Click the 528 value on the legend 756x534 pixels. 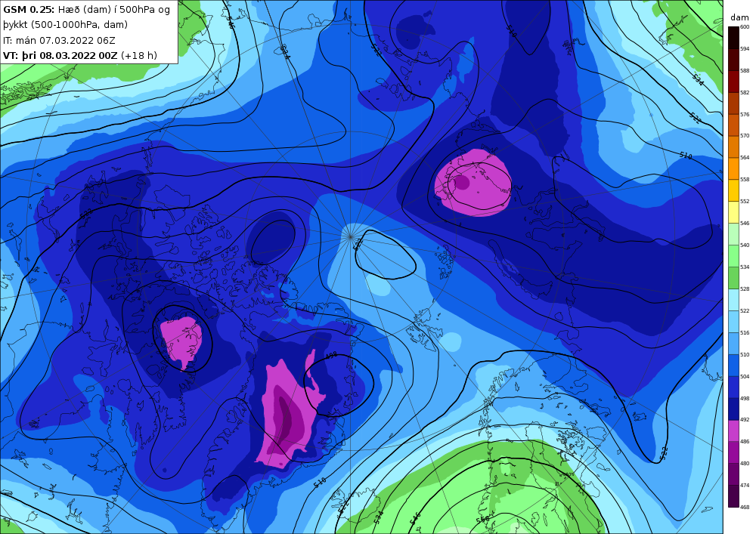(745, 289)
